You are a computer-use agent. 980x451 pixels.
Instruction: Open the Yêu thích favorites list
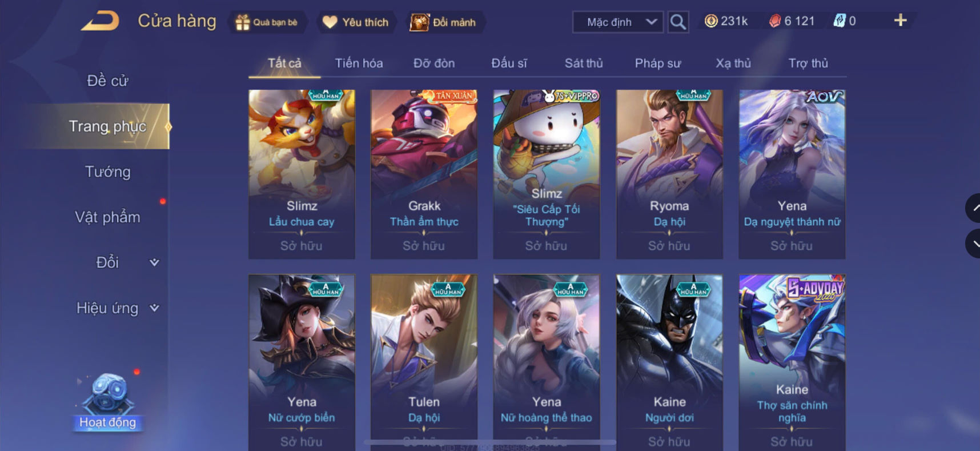(355, 22)
